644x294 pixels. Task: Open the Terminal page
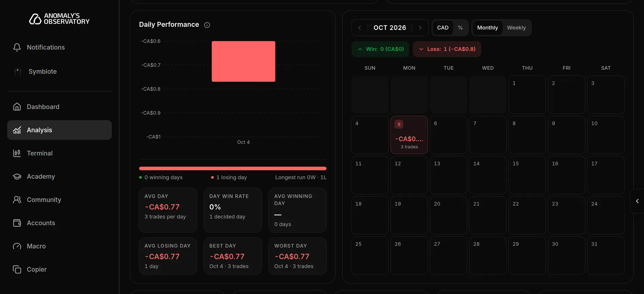[59, 153]
